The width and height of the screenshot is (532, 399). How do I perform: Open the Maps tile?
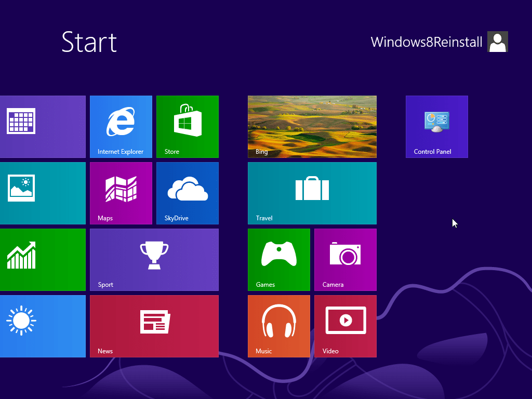click(x=121, y=193)
